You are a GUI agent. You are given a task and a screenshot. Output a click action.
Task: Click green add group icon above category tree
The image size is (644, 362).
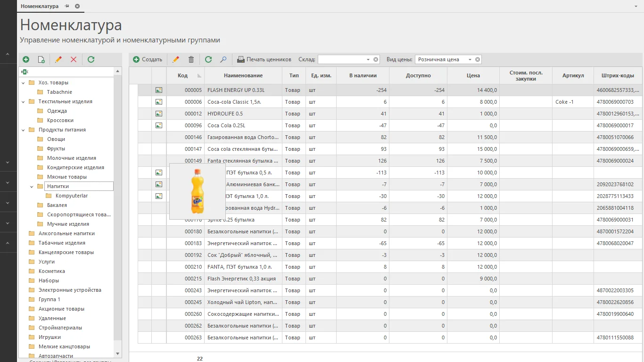[x=26, y=59]
